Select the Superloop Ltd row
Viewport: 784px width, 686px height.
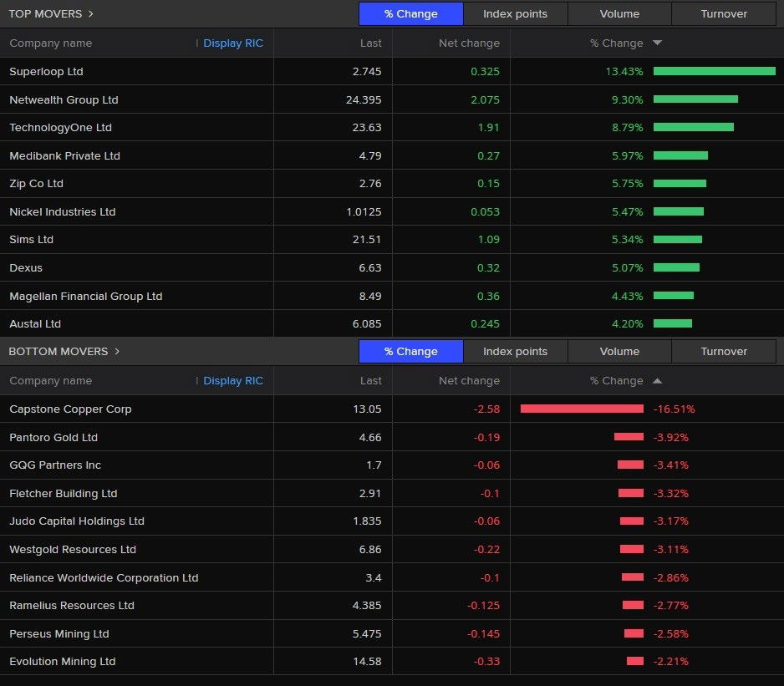click(x=138, y=71)
